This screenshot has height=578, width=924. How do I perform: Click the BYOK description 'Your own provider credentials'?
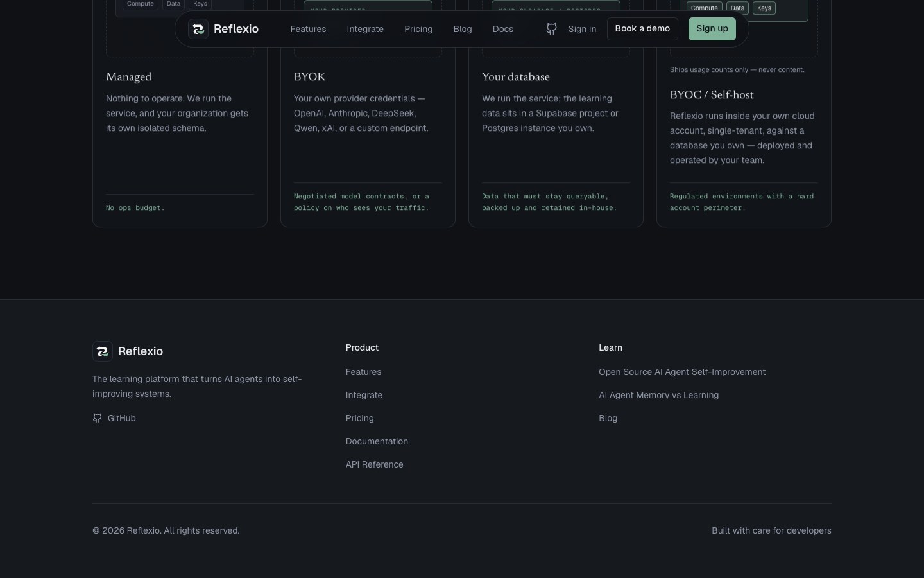pos(361,114)
